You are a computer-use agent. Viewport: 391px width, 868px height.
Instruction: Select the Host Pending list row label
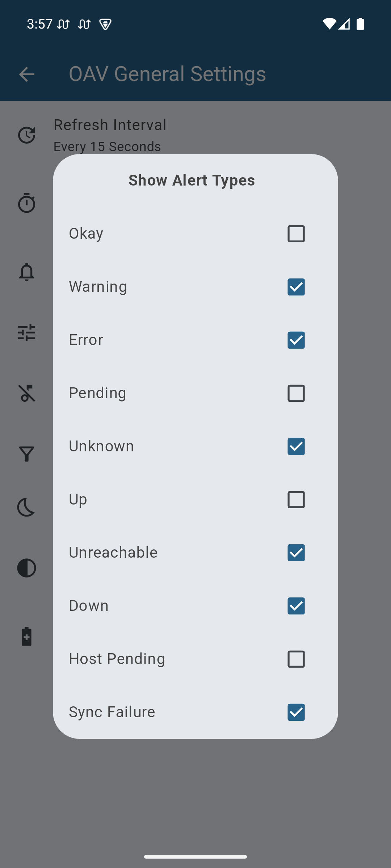pyautogui.click(x=117, y=659)
